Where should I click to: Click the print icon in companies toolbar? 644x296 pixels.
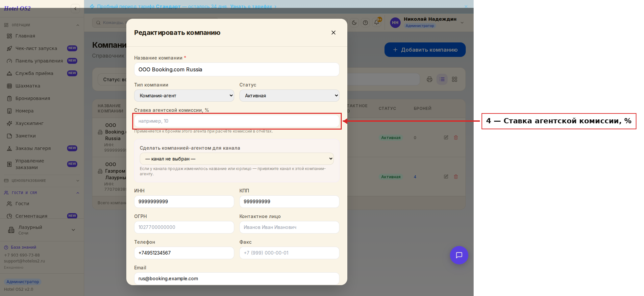(430, 79)
